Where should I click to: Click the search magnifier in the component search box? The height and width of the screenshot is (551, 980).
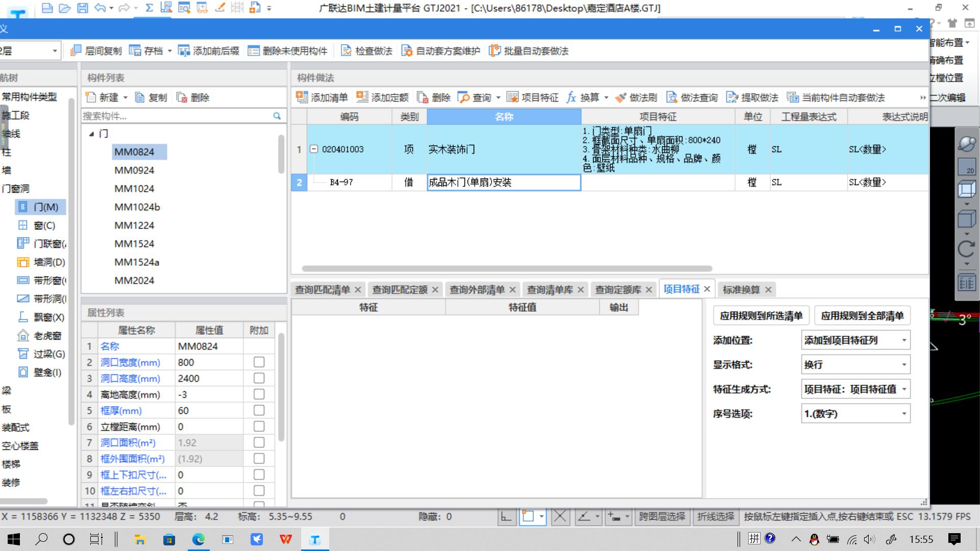[x=277, y=116]
